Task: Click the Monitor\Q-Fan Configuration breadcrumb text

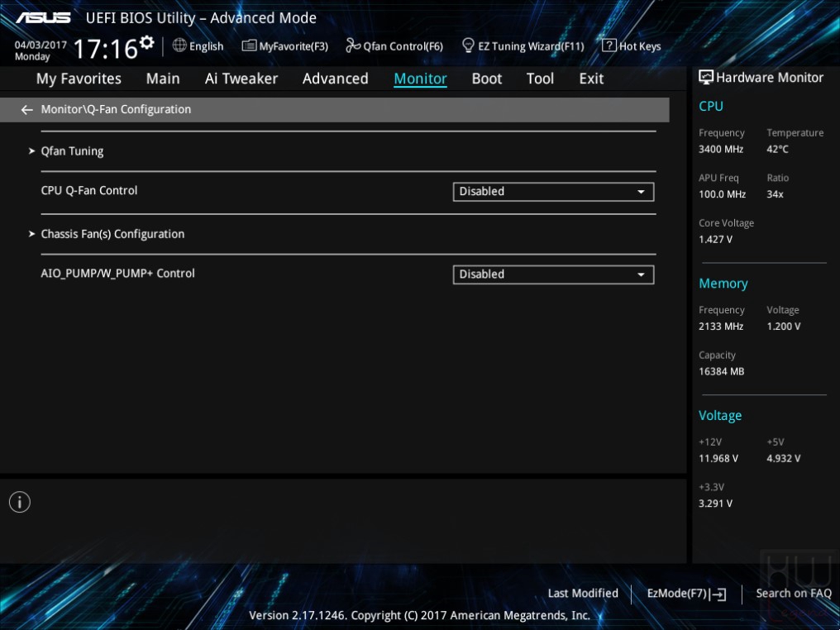Action: pyautogui.click(x=117, y=109)
